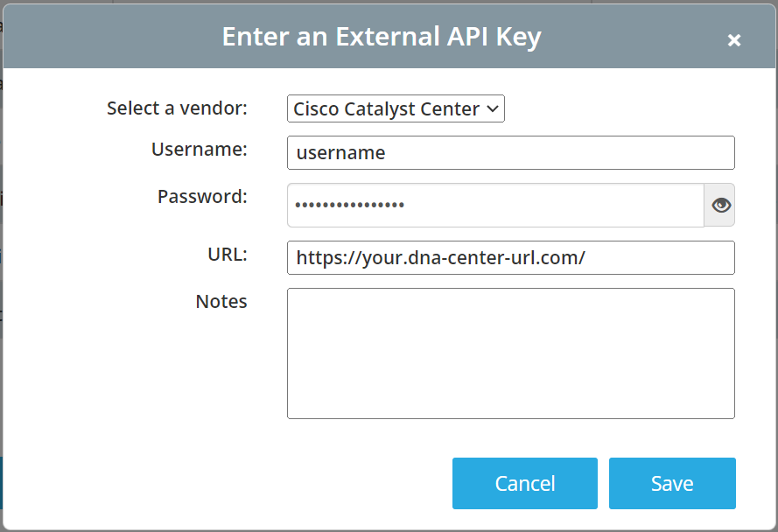The height and width of the screenshot is (532, 778).
Task: Click the 'Username:' label
Action: [199, 150]
